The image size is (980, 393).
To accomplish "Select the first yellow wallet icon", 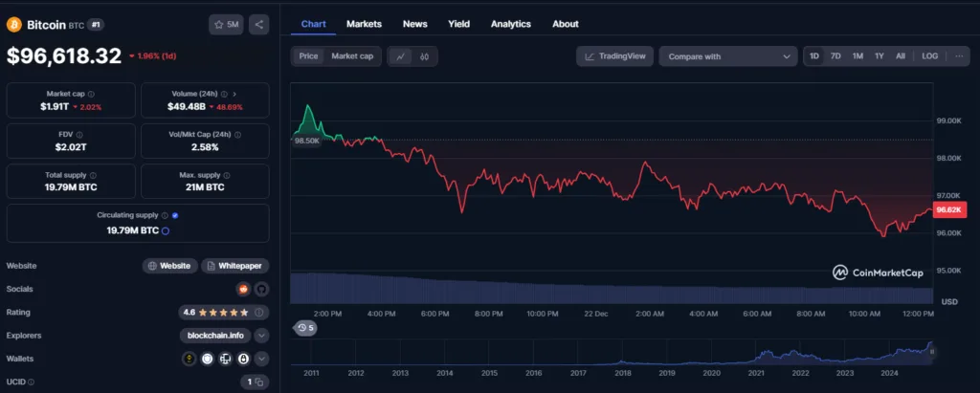I will pos(189,359).
